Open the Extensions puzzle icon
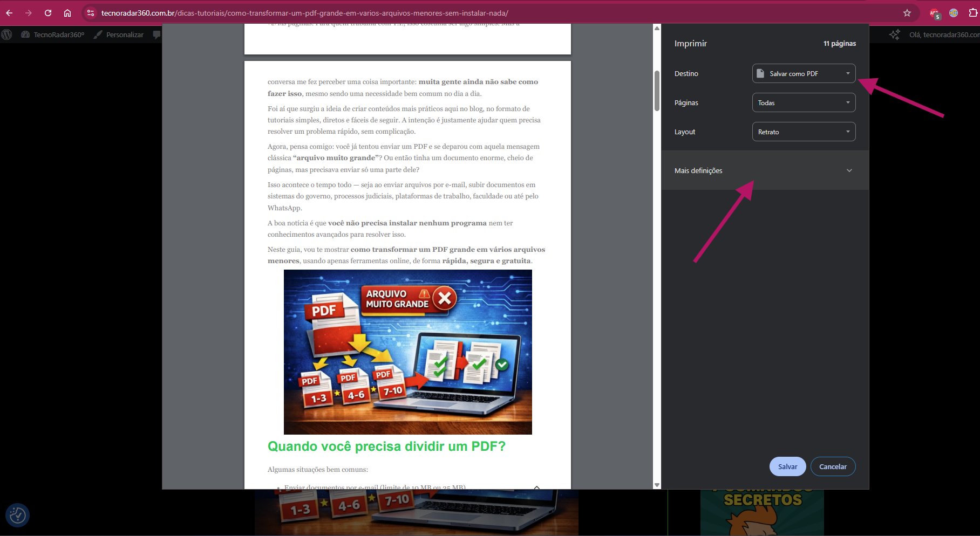Screen dimensions: 980x536 [973, 13]
